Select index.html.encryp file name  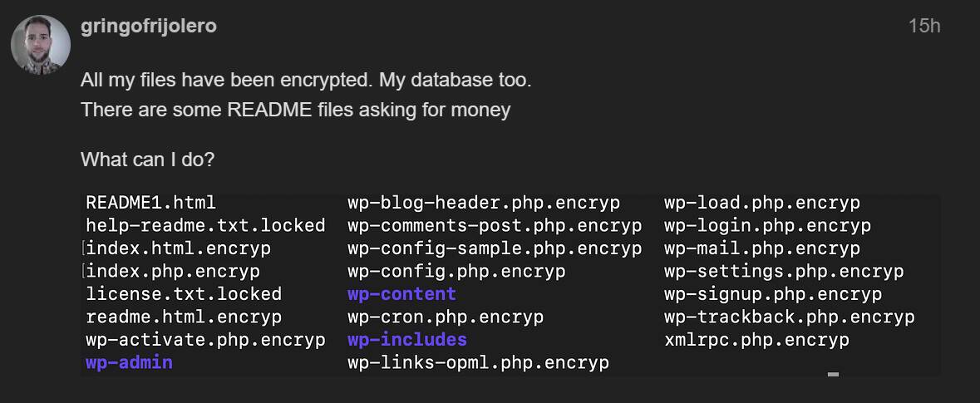tap(178, 248)
